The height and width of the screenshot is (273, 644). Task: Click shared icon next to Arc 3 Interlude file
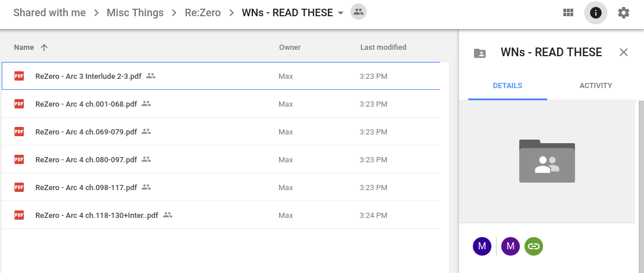click(151, 76)
